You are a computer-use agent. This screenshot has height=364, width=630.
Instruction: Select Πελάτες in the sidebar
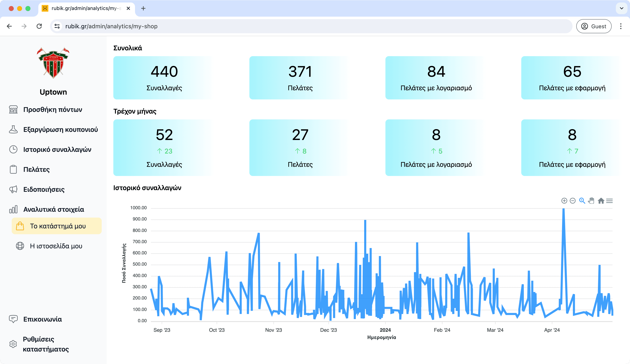[x=36, y=170]
